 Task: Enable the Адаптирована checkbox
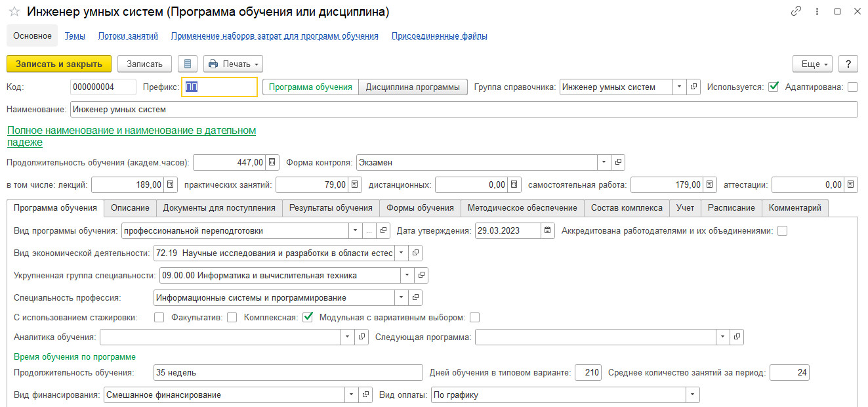click(852, 87)
